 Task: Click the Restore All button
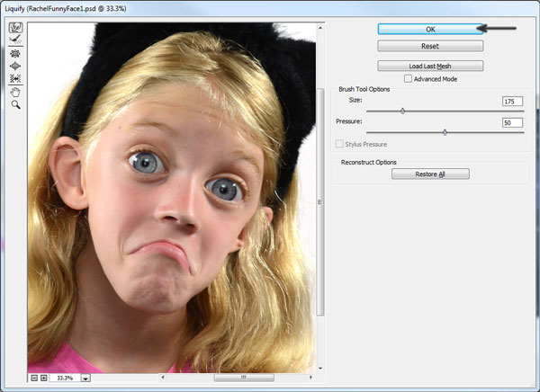pyautogui.click(x=430, y=174)
